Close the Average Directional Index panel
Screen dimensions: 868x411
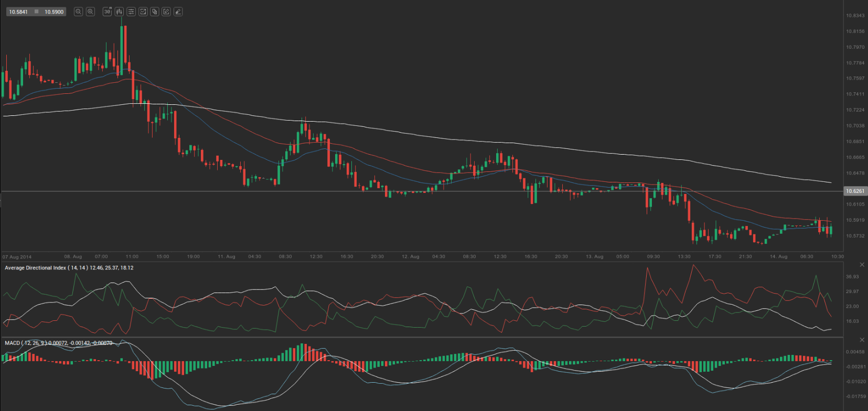(x=862, y=265)
